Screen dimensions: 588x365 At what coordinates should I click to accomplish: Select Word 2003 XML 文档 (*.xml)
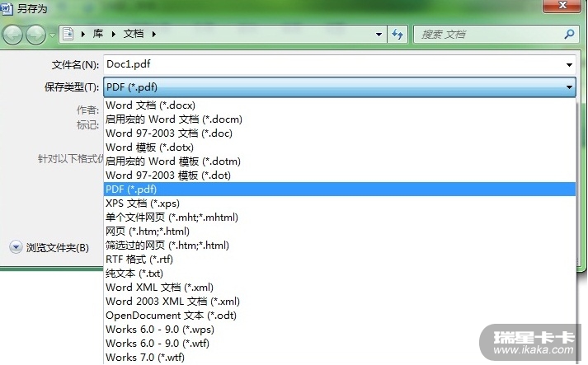click(340, 302)
